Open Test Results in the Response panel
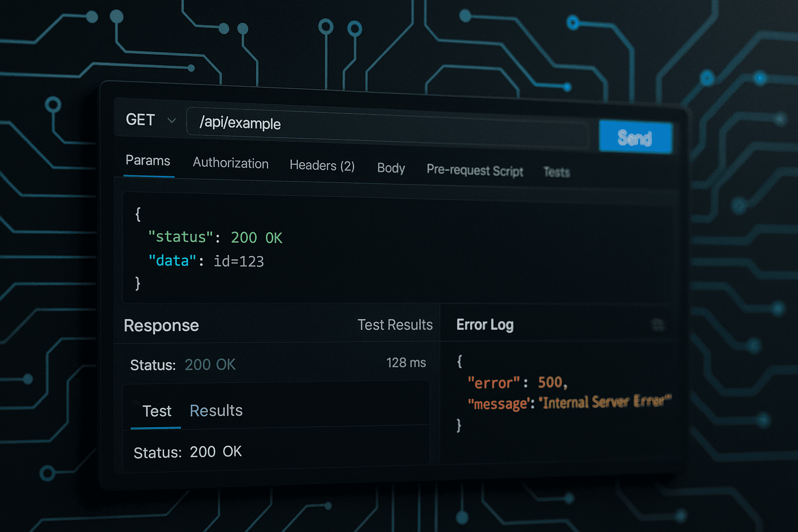This screenshot has width=798, height=532. 395,325
